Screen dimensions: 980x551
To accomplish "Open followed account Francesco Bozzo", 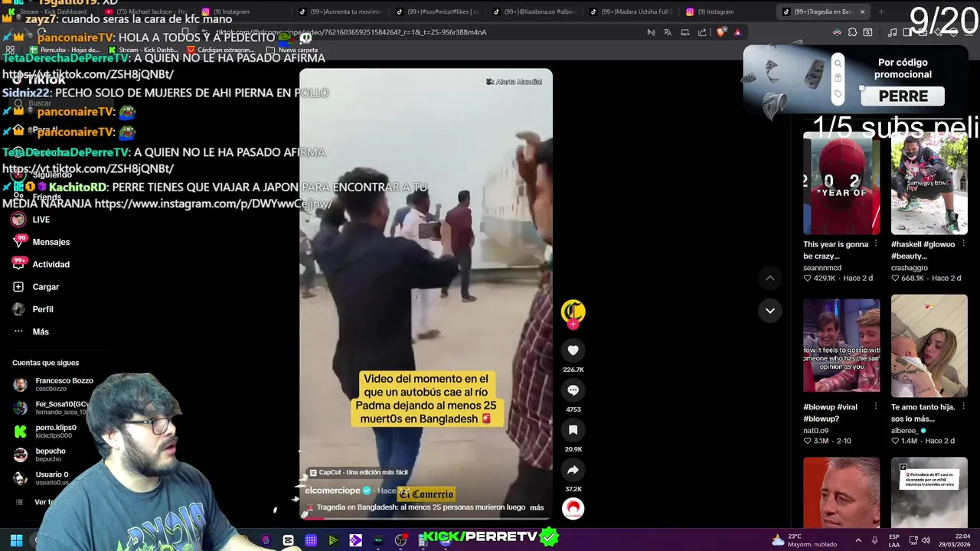I will pos(53,384).
